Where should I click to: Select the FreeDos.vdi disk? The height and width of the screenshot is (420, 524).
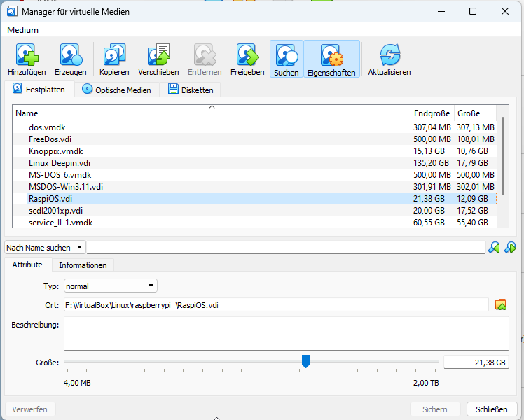255,139
